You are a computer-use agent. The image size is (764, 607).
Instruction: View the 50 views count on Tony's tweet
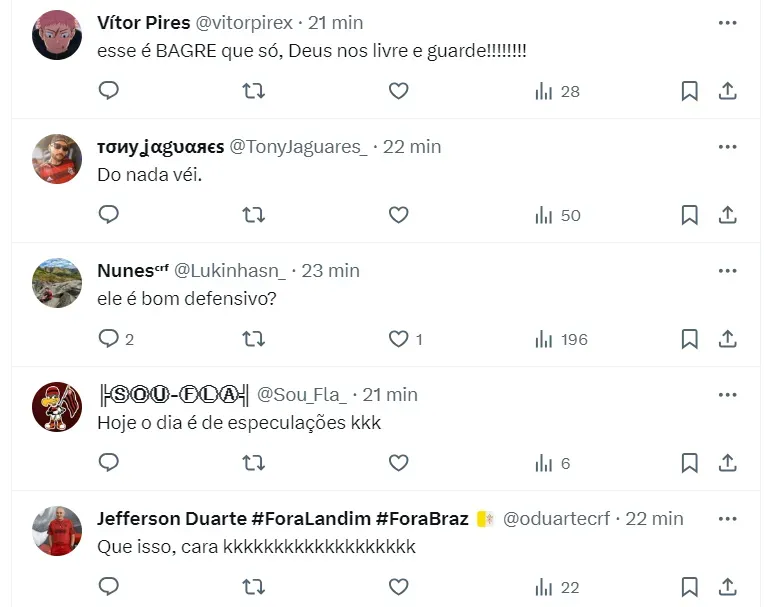pos(558,215)
